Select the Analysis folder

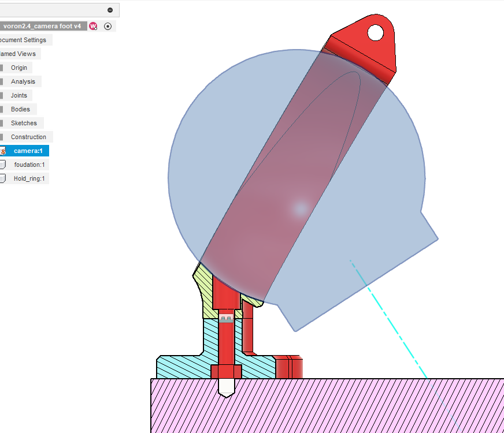[23, 81]
